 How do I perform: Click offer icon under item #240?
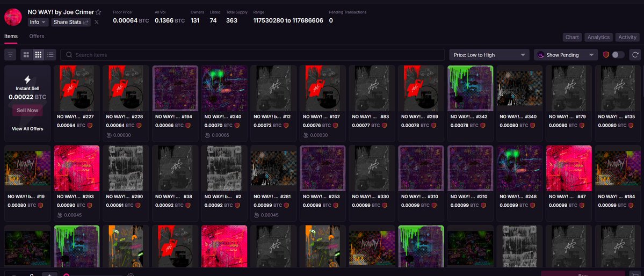pyautogui.click(x=207, y=135)
